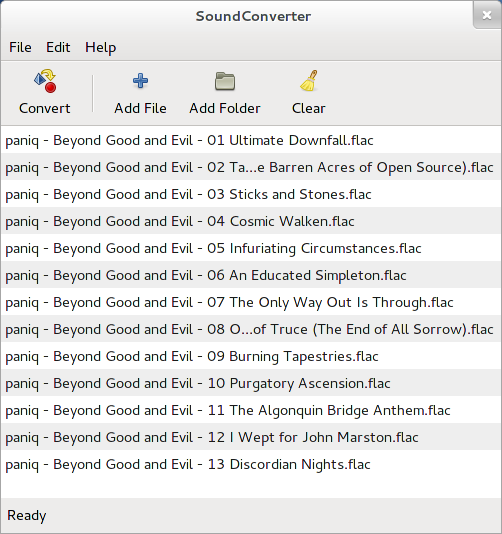The height and width of the screenshot is (534, 502).
Task: Select 06 An Educated Simpleton.flac
Action: pos(251,275)
